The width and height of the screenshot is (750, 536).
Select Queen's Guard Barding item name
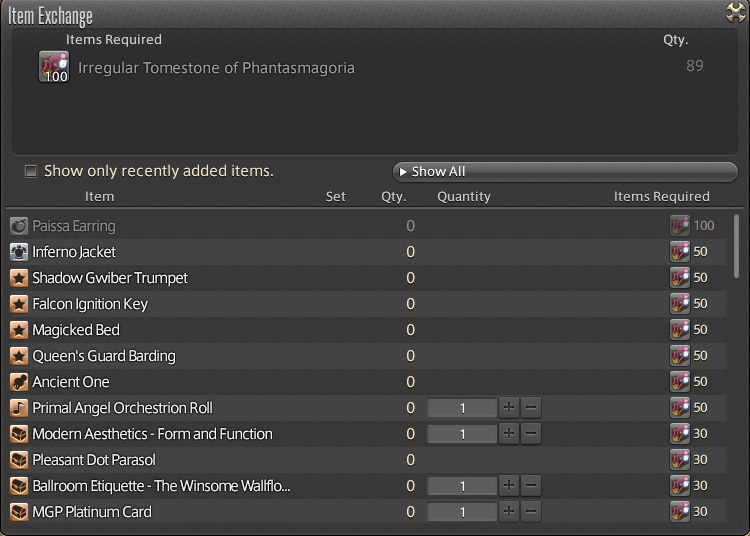point(104,356)
